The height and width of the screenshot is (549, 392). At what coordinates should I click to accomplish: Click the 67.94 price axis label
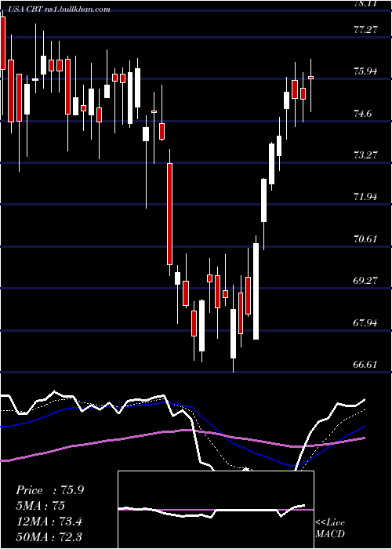[x=365, y=323]
